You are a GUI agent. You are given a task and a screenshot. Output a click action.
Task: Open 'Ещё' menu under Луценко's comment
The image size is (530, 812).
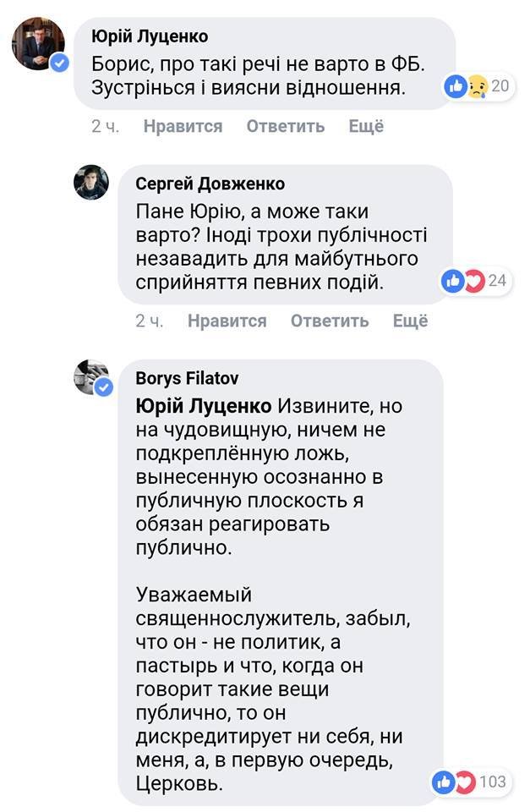coord(365,125)
